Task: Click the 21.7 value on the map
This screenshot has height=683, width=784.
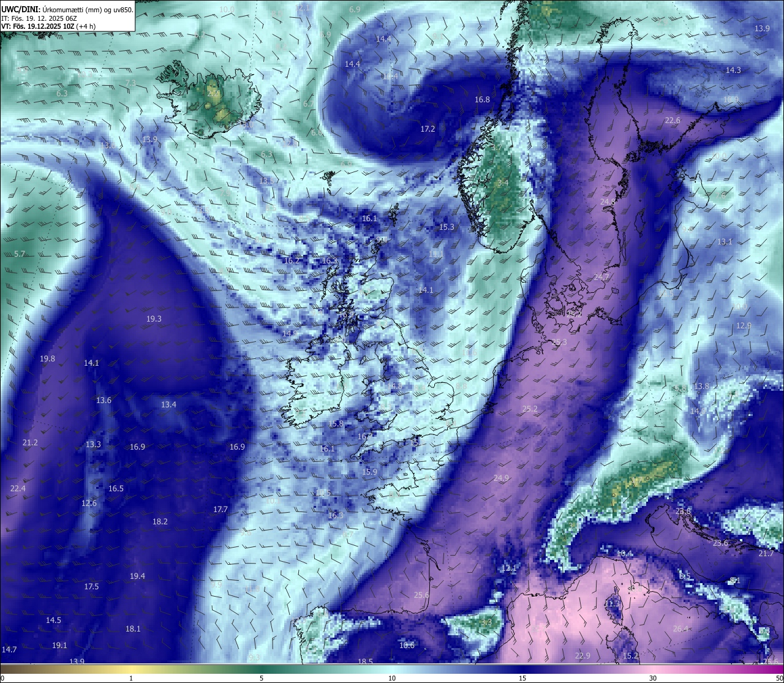Action: coord(766,553)
